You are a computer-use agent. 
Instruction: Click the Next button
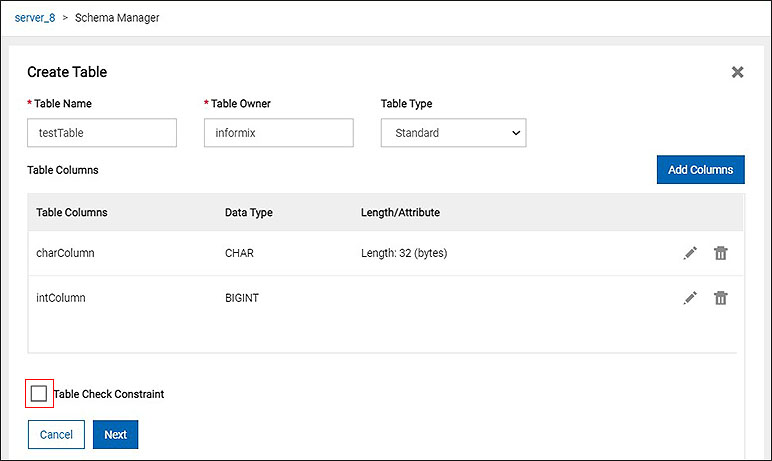115,435
